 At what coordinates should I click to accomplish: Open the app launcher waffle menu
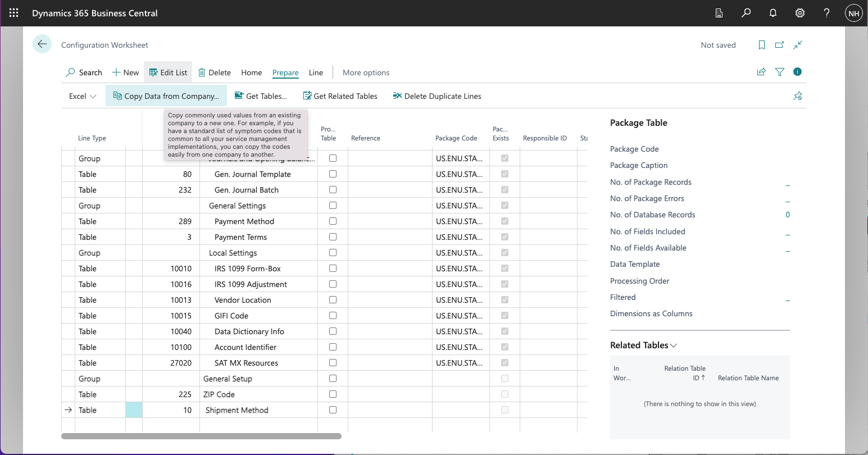13,13
